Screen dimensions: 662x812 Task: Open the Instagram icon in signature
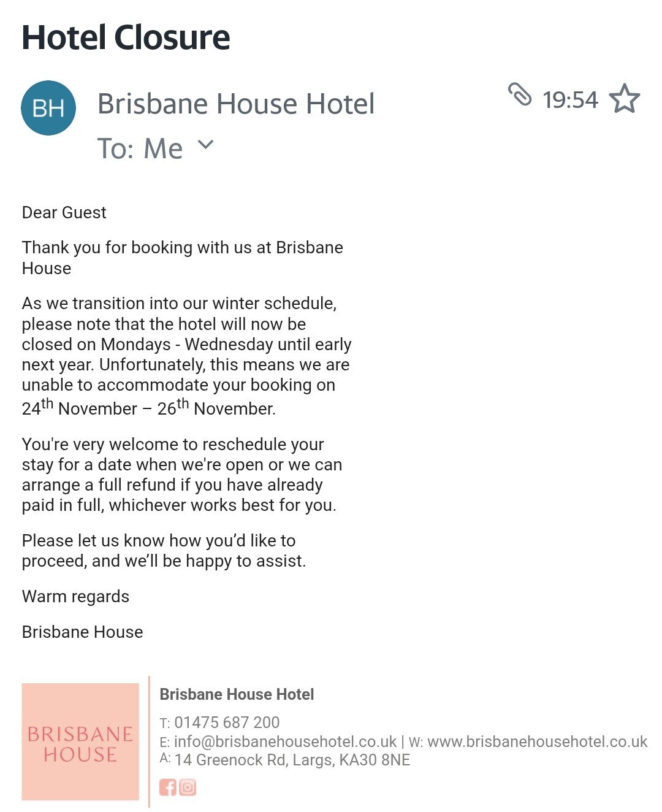(188, 787)
